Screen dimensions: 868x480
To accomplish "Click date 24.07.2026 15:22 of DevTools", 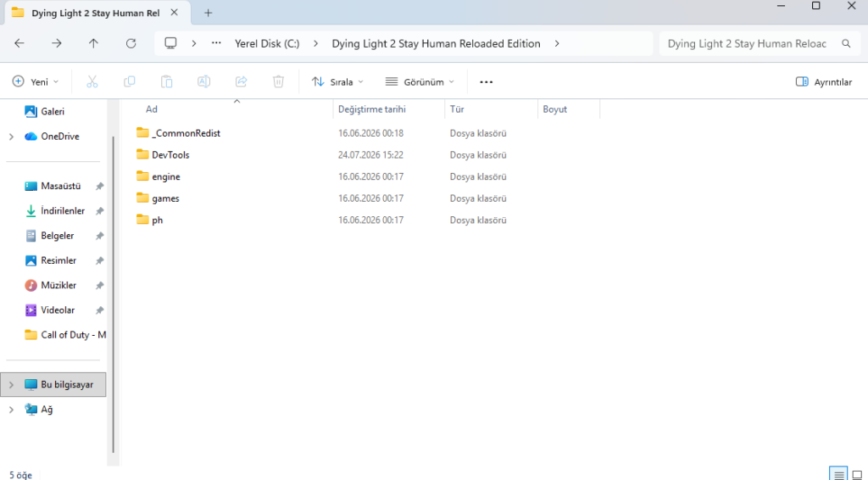I will pos(370,154).
